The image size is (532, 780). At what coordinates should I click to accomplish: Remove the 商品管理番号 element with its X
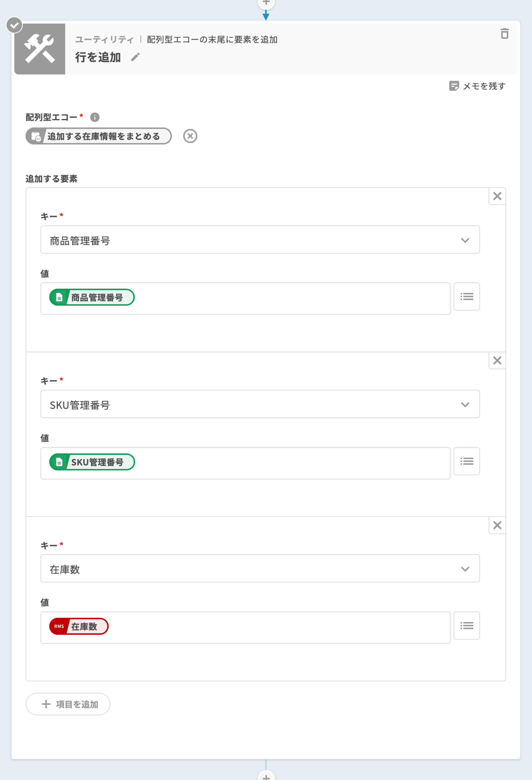497,196
